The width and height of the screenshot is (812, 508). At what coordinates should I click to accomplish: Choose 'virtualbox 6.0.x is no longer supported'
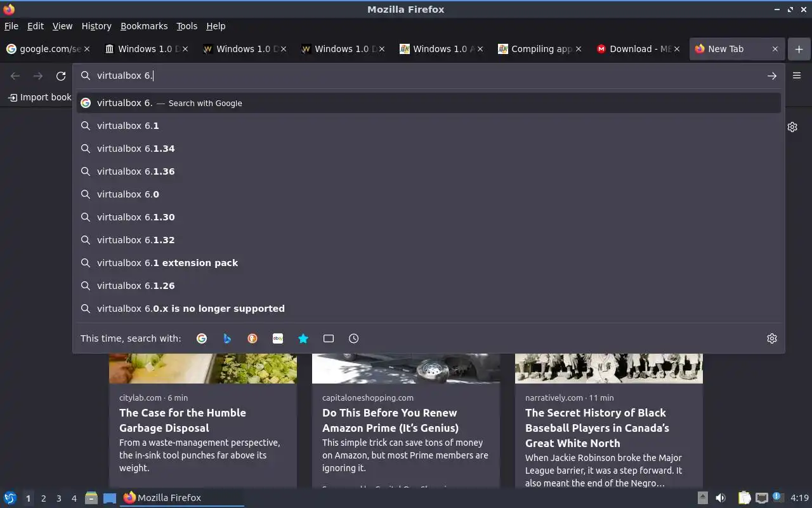429,309
